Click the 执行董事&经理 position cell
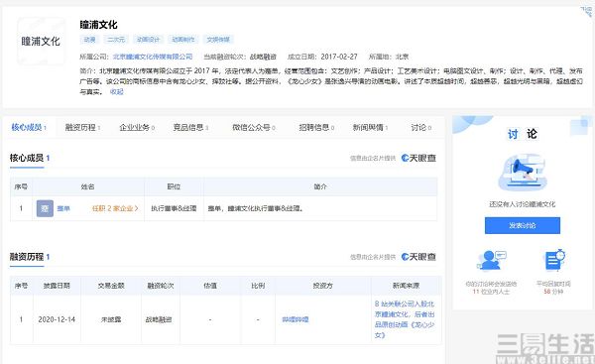595x364 pixels. coord(174,208)
